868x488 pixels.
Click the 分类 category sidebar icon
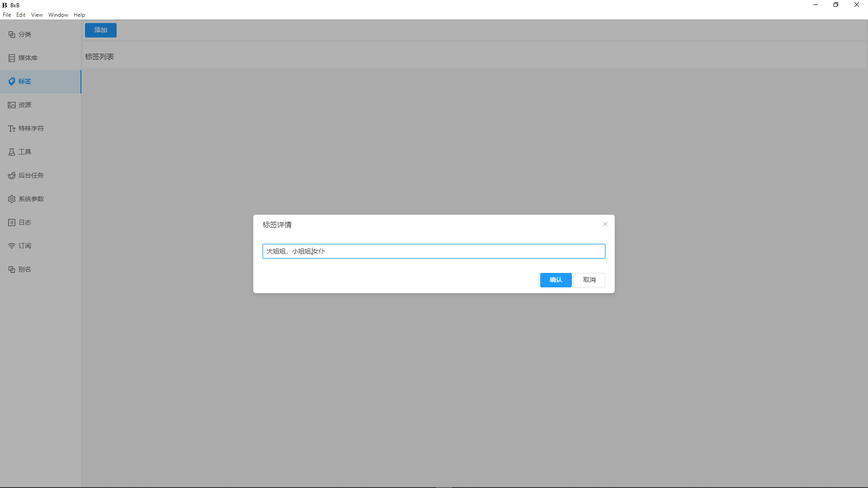12,34
